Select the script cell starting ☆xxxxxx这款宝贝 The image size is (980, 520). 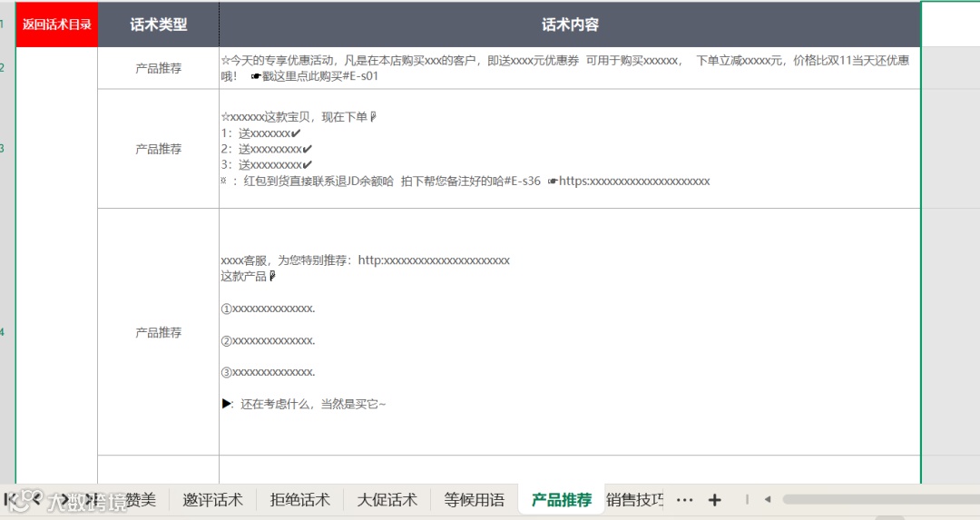570,149
